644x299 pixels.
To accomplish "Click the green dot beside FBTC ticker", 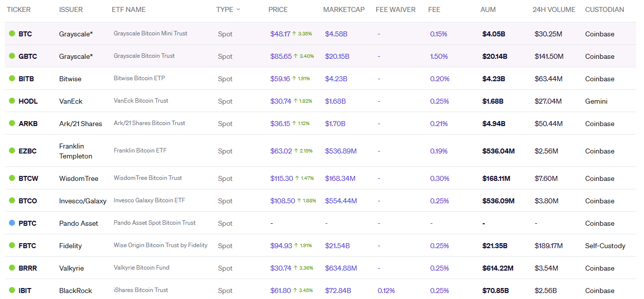I will tap(12, 246).
